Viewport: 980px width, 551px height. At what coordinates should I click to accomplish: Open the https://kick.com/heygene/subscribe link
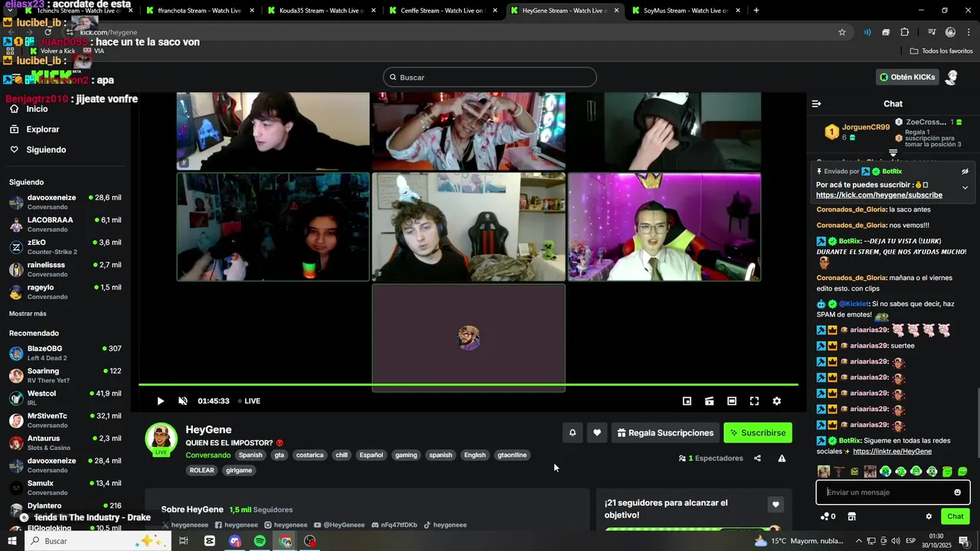click(x=879, y=195)
